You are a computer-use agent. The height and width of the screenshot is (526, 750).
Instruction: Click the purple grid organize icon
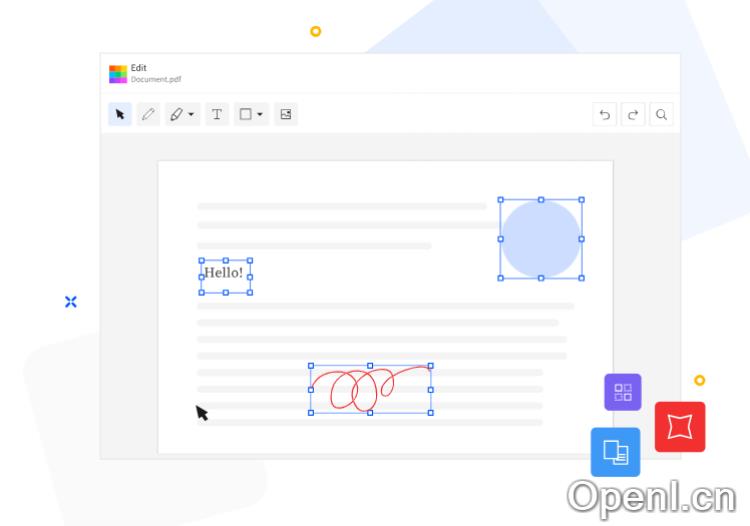point(623,392)
